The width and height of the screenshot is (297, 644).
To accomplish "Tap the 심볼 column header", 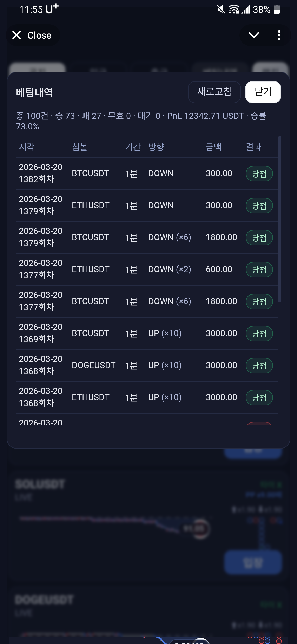I will 79,147.
